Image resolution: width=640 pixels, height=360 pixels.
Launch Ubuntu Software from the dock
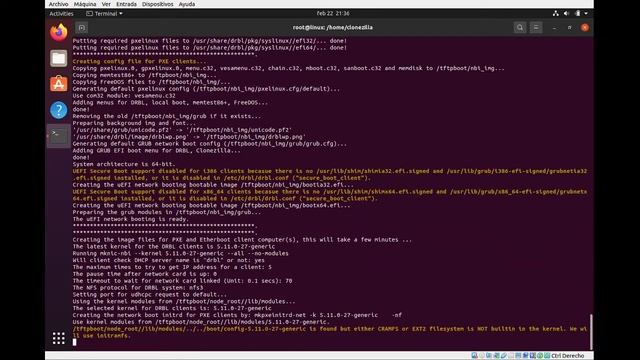coord(59,84)
